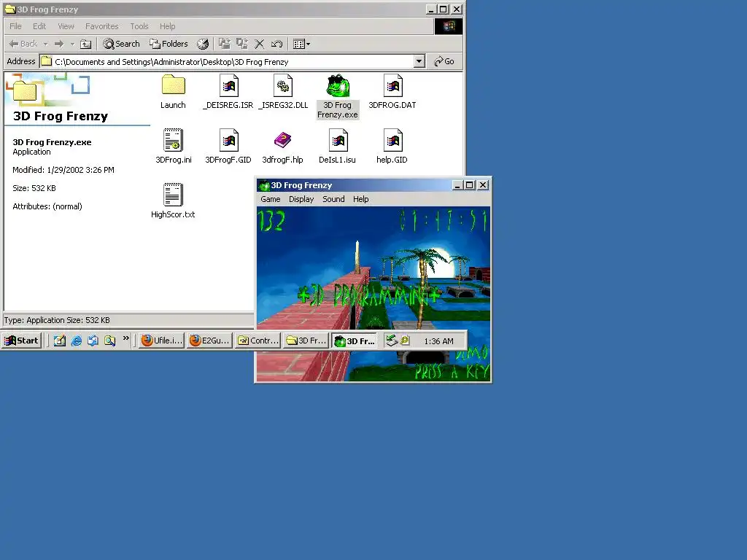Select the _ISREG32.DLL file icon
This screenshot has height=560, width=747.
[283, 86]
